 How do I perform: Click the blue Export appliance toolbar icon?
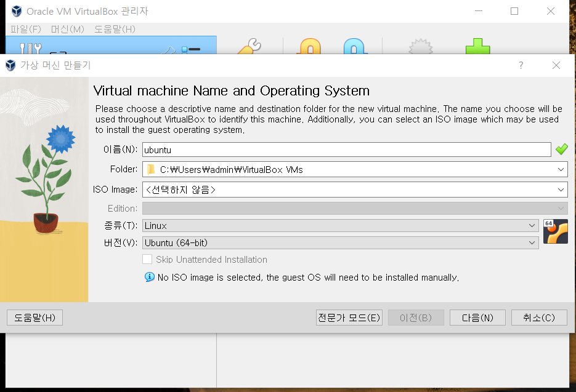pos(354,46)
